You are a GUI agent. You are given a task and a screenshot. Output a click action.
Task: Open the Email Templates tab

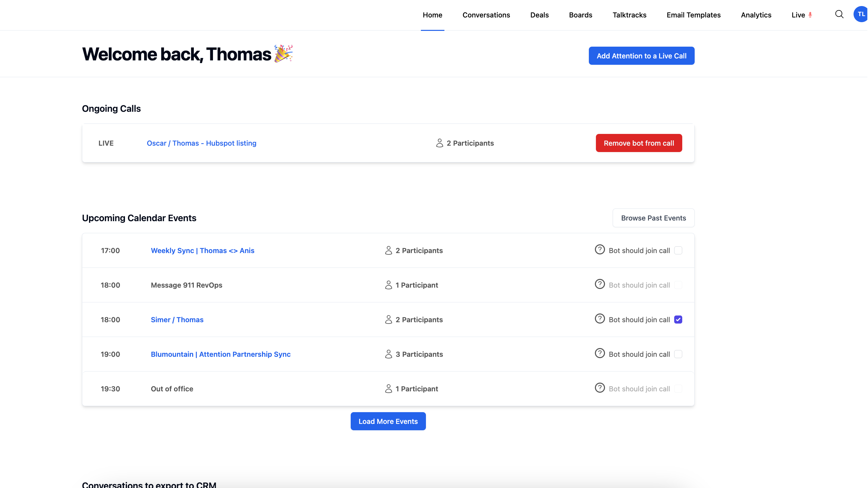point(693,15)
